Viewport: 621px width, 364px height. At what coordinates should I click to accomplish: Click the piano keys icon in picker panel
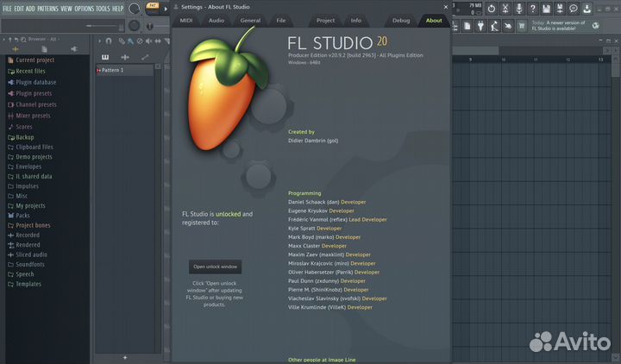click(105, 58)
